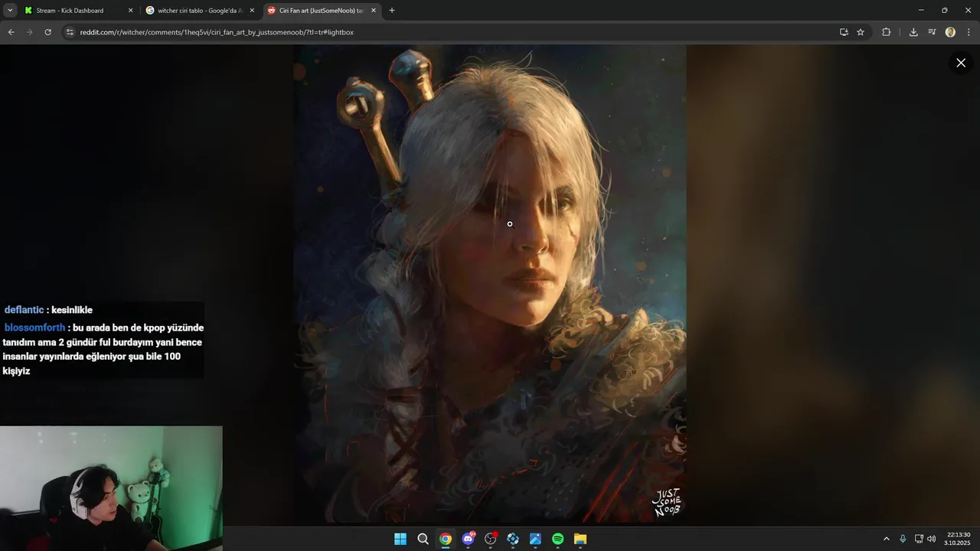Open network settings tray icon

(919, 539)
